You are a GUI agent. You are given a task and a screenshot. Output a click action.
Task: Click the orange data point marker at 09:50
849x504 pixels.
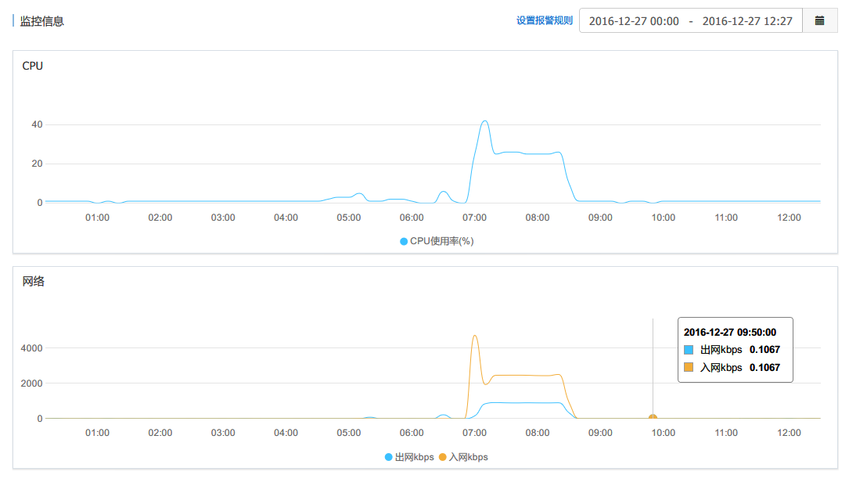(653, 419)
